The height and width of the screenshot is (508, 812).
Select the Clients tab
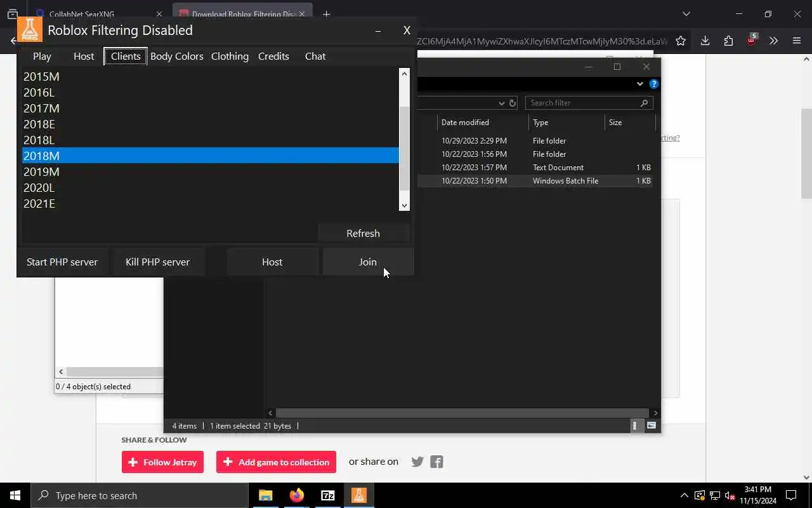click(x=126, y=56)
